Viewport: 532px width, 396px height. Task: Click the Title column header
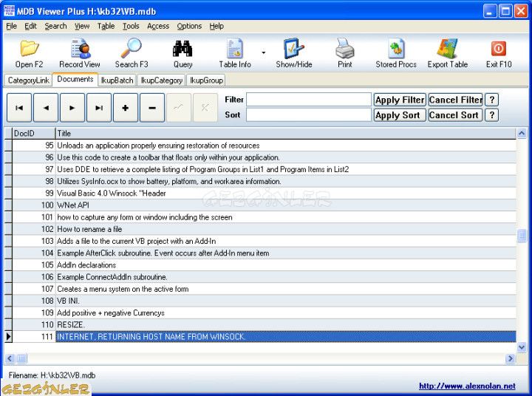(286, 134)
